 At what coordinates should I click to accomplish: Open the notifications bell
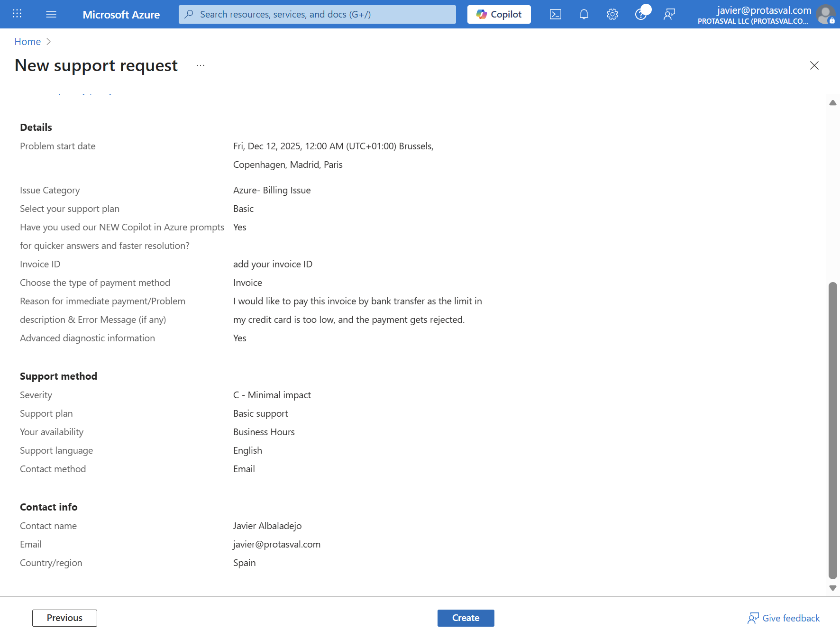(584, 14)
